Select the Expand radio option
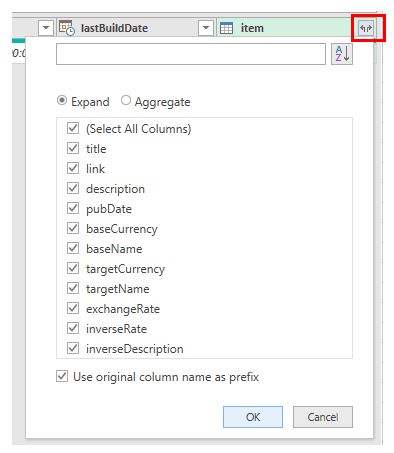394x453 pixels. pyautogui.click(x=62, y=100)
